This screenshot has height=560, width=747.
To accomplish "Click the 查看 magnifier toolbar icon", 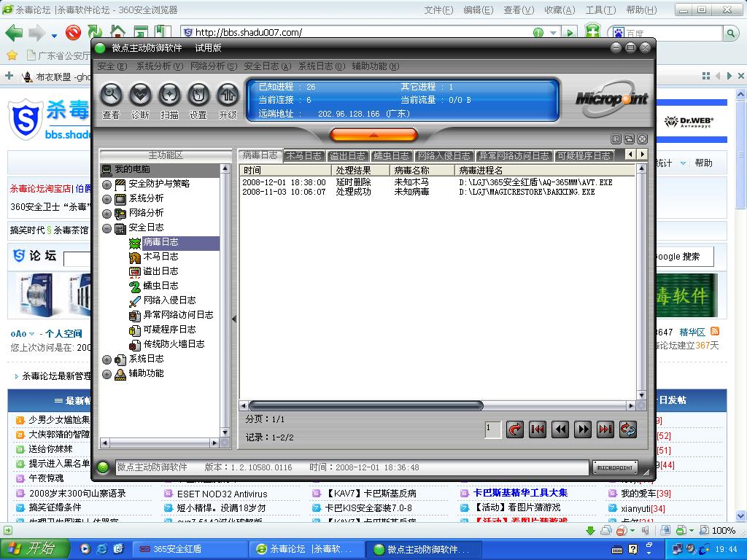I will point(111,96).
